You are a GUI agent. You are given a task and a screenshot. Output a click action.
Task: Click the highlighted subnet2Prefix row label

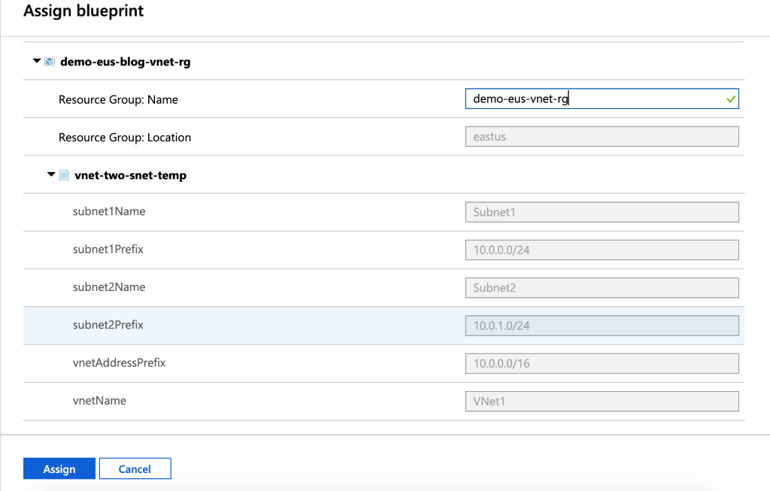click(x=108, y=325)
